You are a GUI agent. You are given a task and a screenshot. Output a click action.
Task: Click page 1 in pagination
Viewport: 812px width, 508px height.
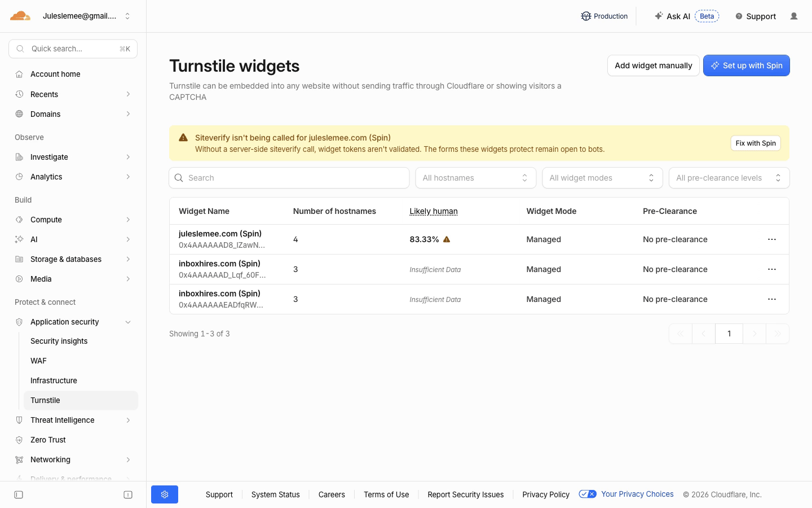(x=729, y=334)
